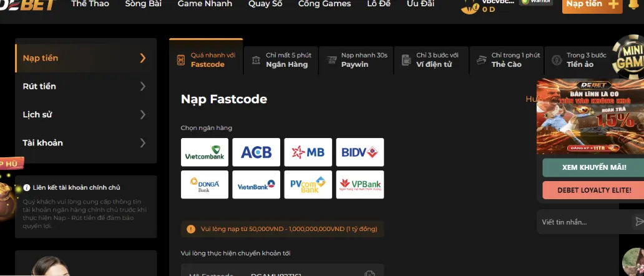Click the Nạp tiền top button
The width and height of the screenshot is (644, 276).
pyautogui.click(x=592, y=4)
